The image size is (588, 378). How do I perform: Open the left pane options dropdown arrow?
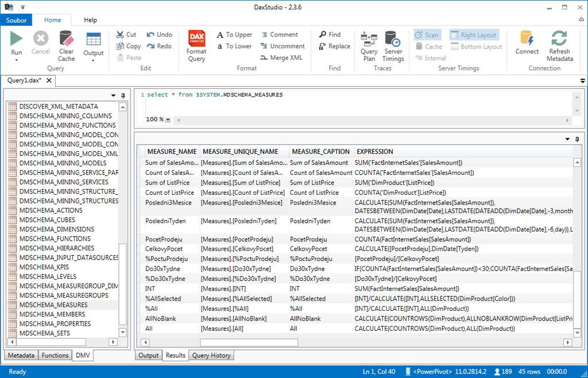pyautogui.click(x=114, y=96)
